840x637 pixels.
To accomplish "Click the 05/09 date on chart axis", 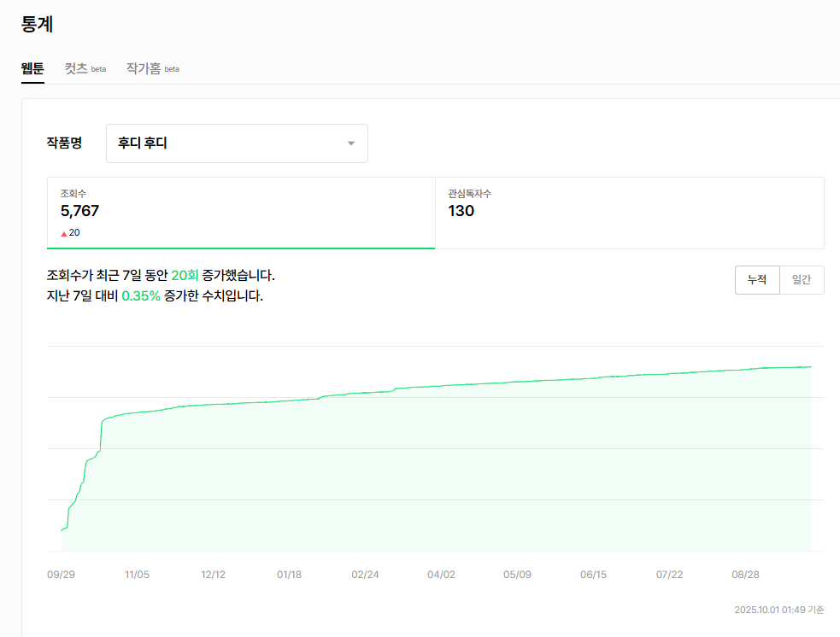I will coord(517,575).
